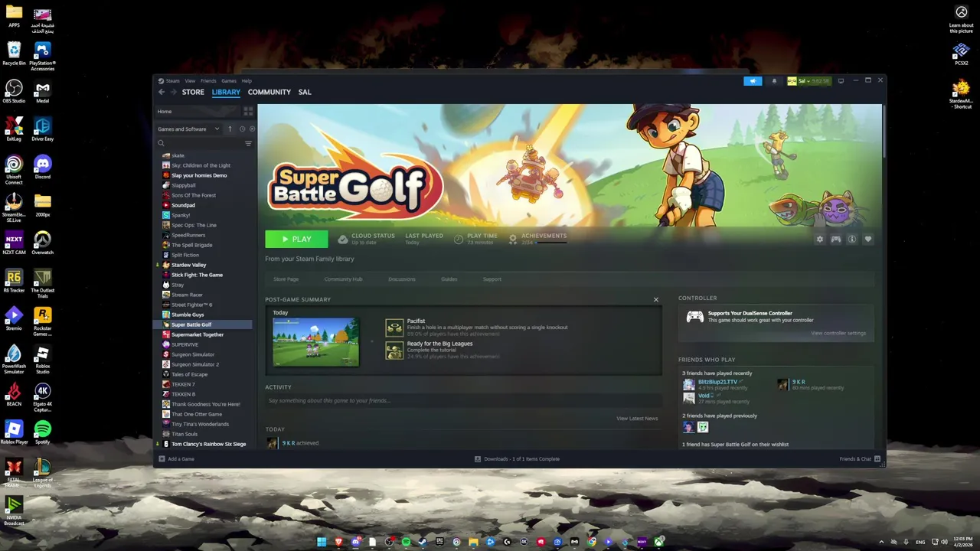
Task: Open OBS Studio desktop shortcut
Action: tap(14, 91)
